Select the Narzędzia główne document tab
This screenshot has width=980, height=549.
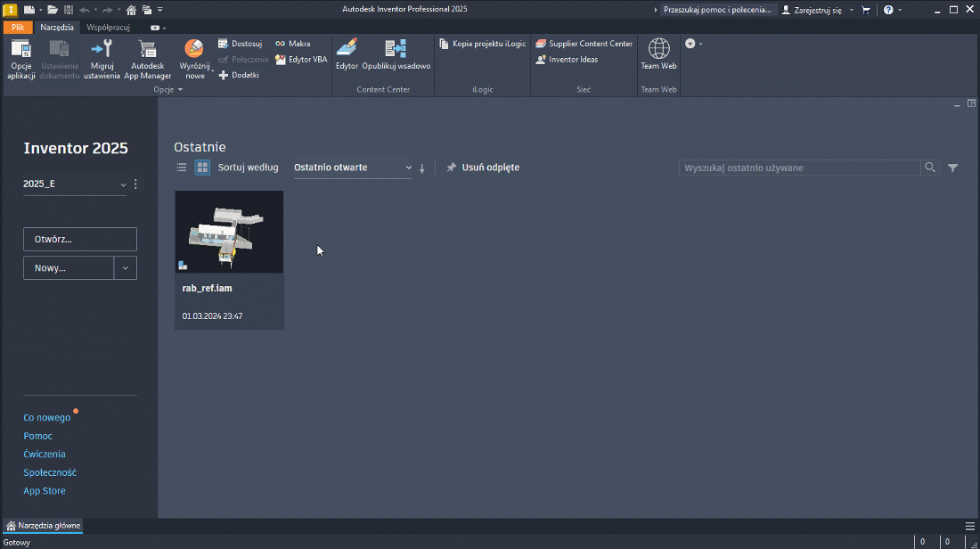(x=43, y=526)
